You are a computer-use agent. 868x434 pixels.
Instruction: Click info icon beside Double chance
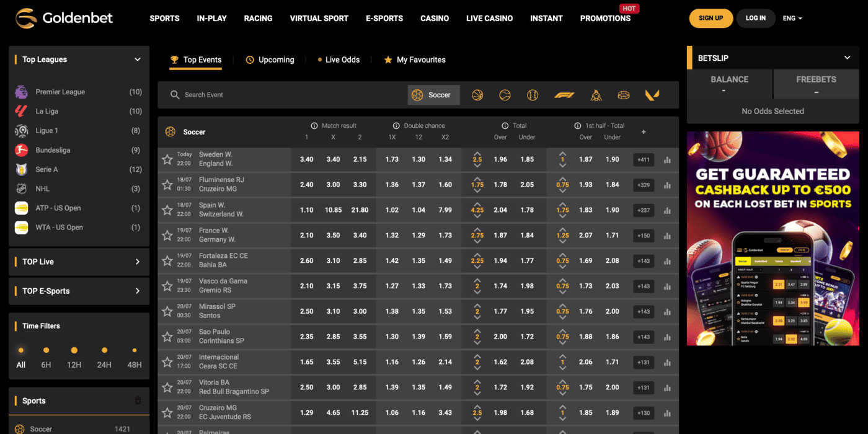coord(397,126)
